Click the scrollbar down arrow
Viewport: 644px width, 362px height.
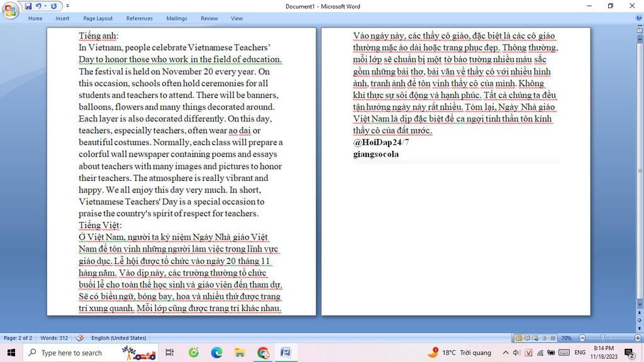640,305
